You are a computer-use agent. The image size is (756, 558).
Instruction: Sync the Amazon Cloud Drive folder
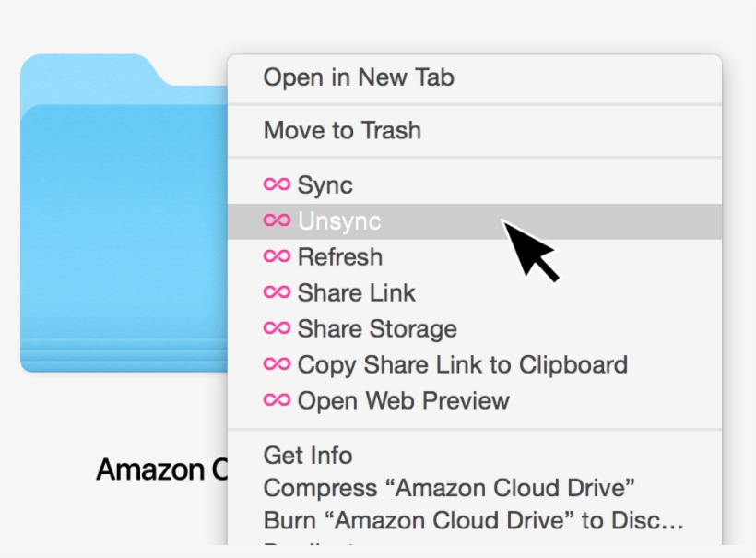pos(325,184)
